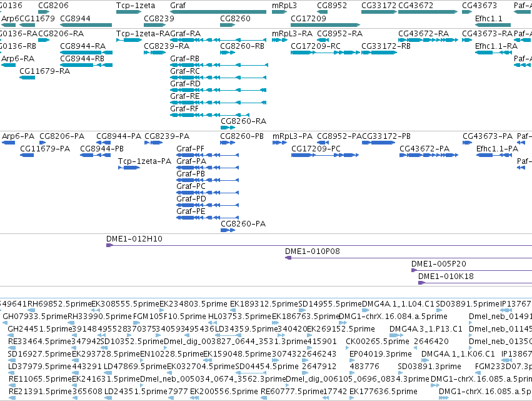This screenshot has width=532, height=401.
Task: Click transcript Graf-RF
Action: 209,115
